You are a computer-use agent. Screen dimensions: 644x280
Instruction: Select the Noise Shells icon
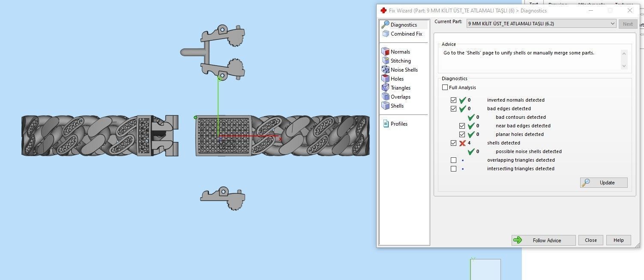tap(385, 70)
